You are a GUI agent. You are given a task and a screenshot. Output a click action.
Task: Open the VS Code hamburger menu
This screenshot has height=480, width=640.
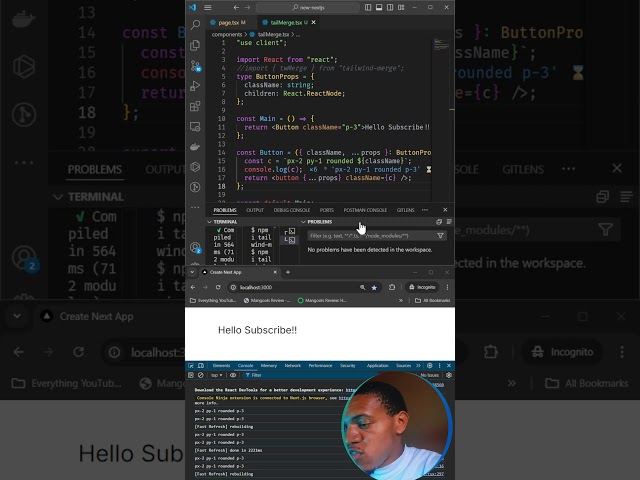click(208, 7)
